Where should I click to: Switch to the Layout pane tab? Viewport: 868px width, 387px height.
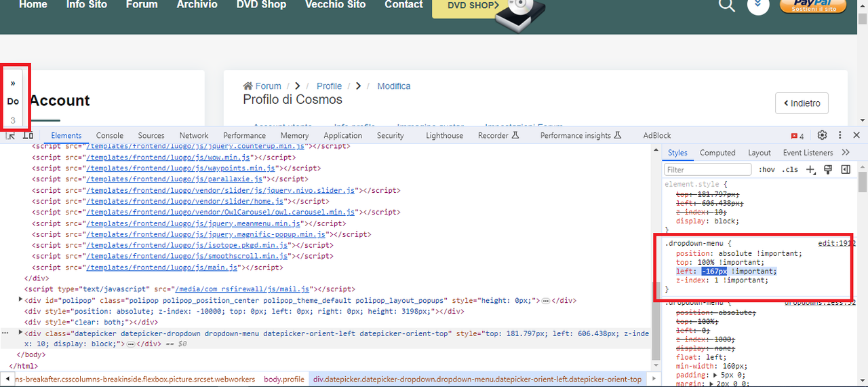759,153
